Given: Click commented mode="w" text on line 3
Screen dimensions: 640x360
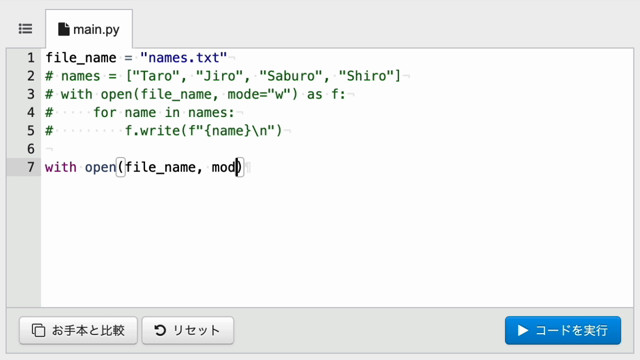Looking at the screenshot, I should tap(262, 94).
